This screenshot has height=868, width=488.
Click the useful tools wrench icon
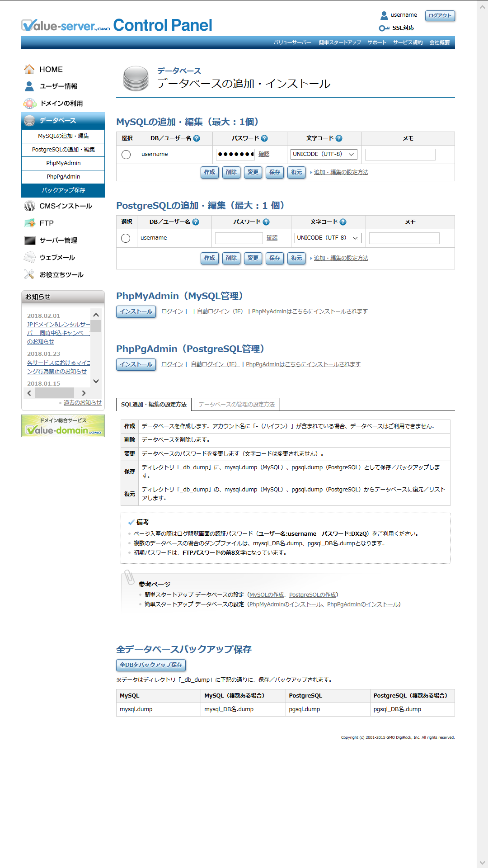[29, 274]
